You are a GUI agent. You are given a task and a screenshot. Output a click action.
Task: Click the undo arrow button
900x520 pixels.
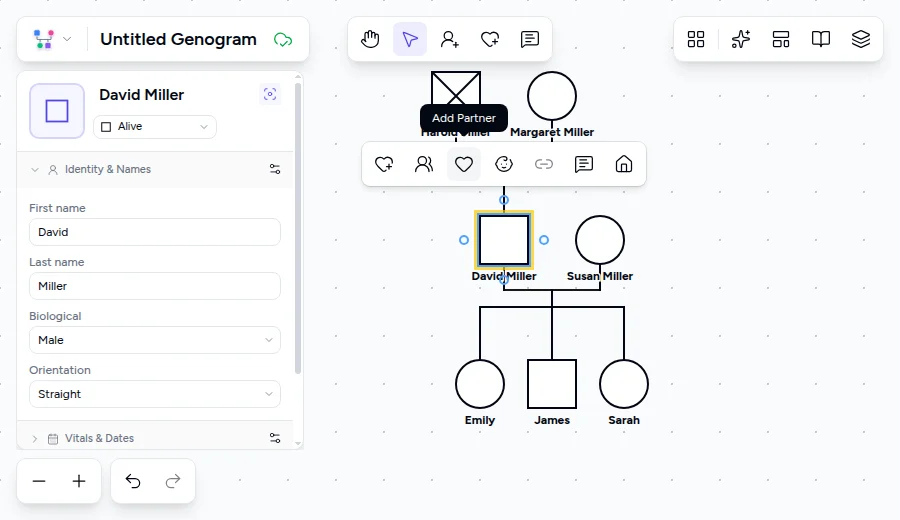pos(133,481)
